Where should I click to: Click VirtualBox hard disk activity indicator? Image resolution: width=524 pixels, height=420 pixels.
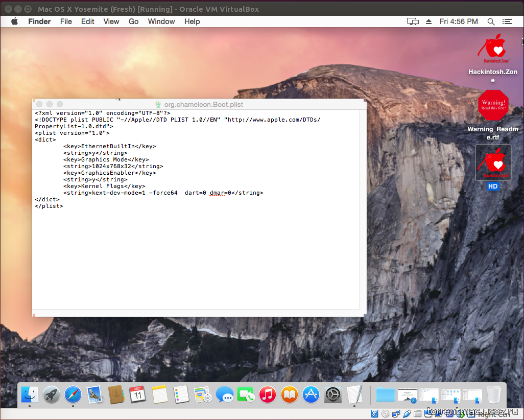375,414
